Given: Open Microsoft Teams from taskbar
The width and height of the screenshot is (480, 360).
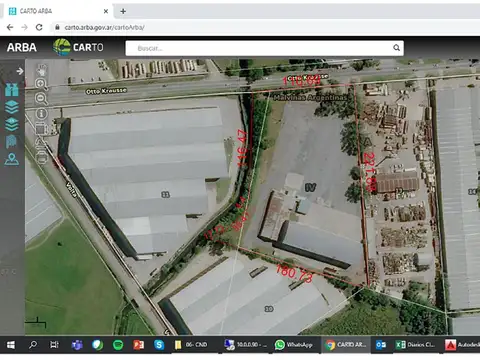Looking at the screenshot, I should (77, 345).
